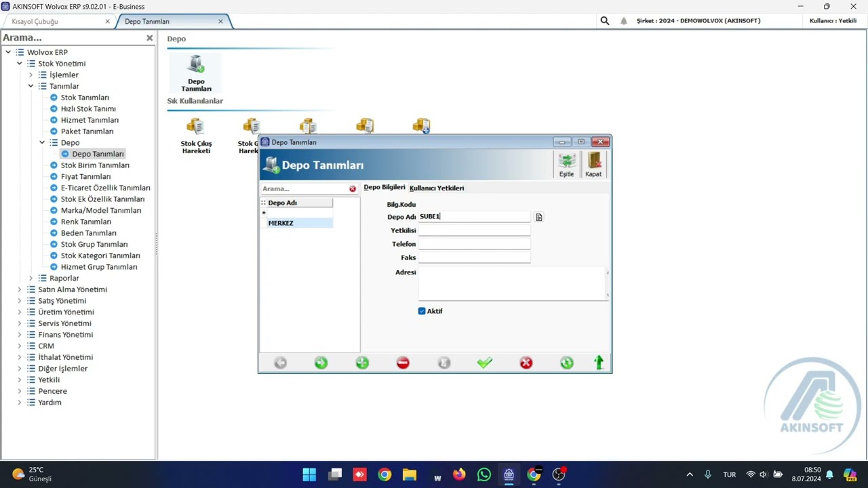Image resolution: width=868 pixels, height=488 pixels.
Task: Open Stok Tanımları in the tree
Action: (x=85, y=98)
